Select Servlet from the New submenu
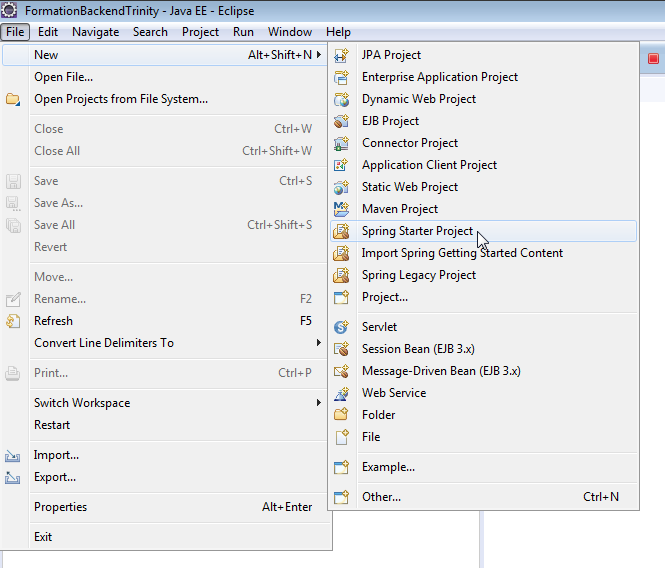665x568 pixels. click(483, 327)
